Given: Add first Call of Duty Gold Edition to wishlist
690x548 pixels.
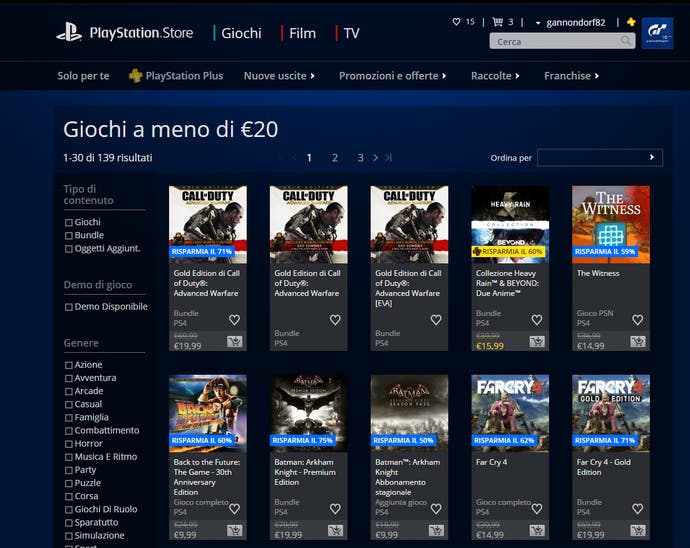Looking at the screenshot, I should click(x=235, y=320).
